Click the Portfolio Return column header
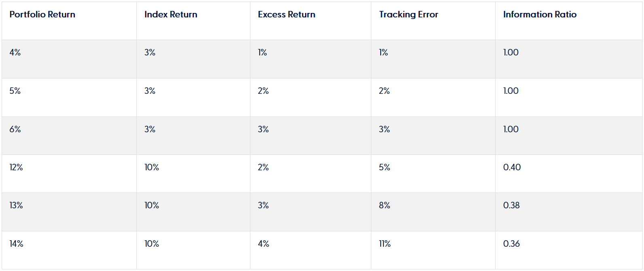 [42, 15]
